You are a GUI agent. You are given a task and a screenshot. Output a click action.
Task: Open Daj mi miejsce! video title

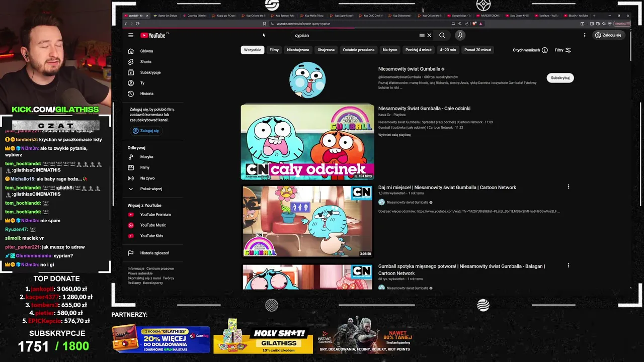click(447, 187)
